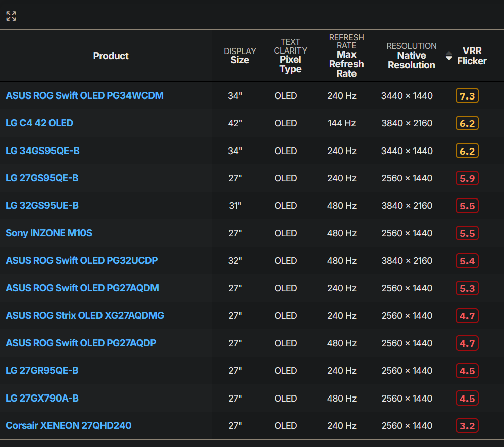Open ASUS ROG Swift OLED PG32UCDP link
The height and width of the screenshot is (447, 504).
coord(82,260)
